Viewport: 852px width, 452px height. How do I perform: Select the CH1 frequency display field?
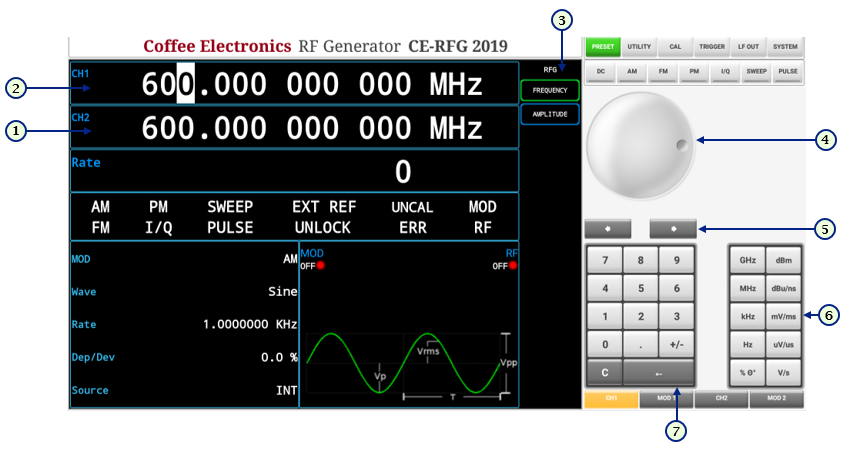tap(294, 85)
